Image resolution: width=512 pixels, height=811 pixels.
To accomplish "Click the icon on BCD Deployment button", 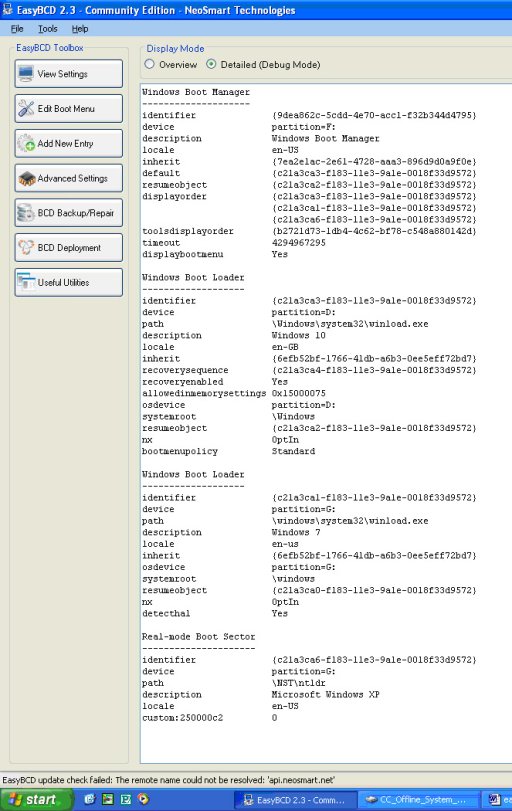I will 26,248.
